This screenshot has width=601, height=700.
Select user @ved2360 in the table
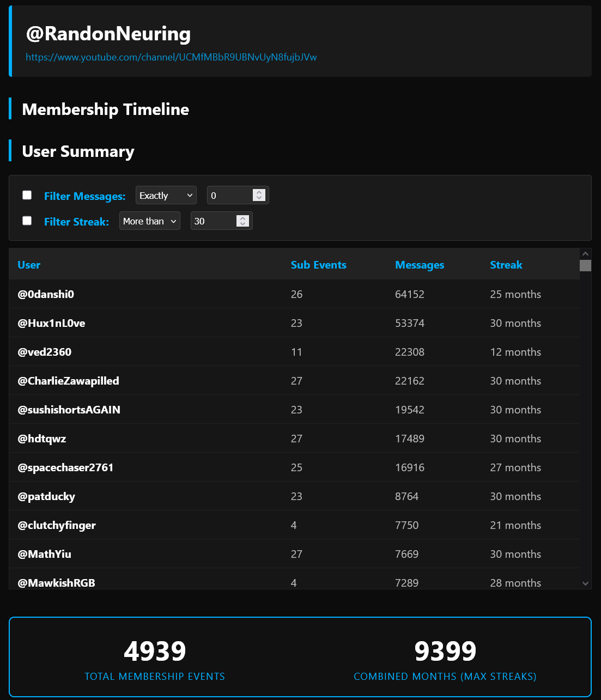point(45,352)
